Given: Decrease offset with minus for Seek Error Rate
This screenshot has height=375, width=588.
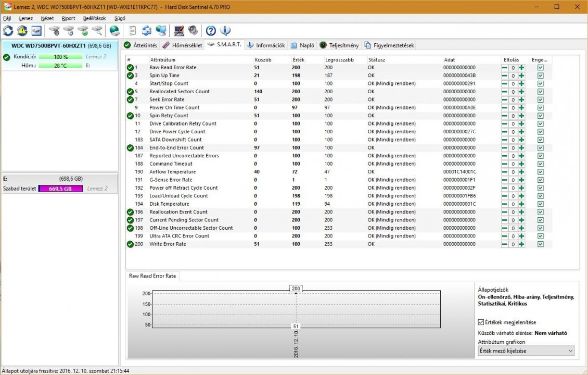Looking at the screenshot, I should 505,99.
